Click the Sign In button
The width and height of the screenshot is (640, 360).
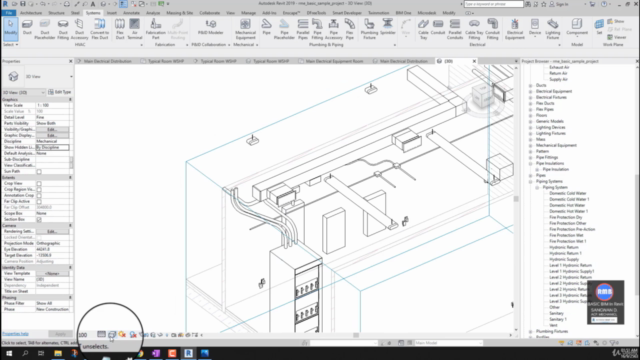559,4
